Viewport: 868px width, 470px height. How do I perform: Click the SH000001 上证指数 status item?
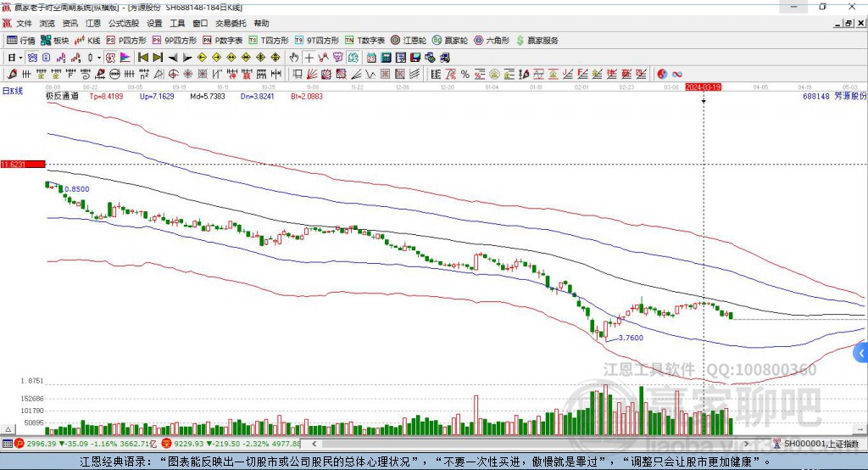816,444
